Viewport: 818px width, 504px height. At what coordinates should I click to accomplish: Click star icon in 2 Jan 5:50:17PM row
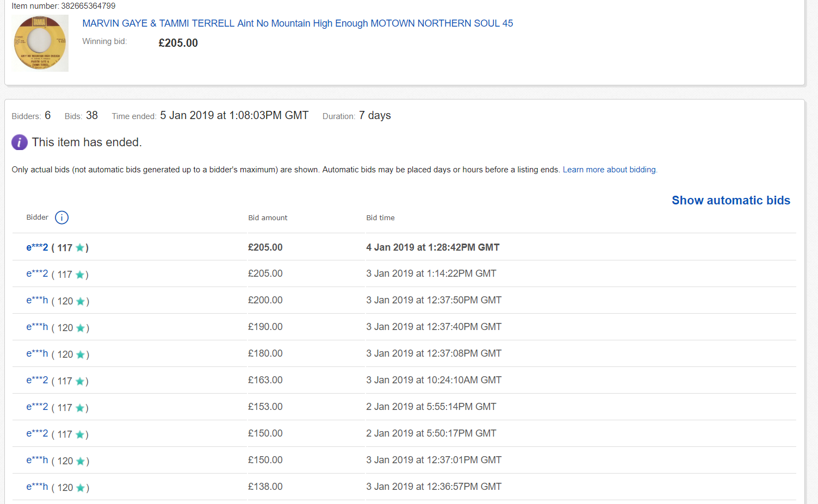pyautogui.click(x=80, y=434)
